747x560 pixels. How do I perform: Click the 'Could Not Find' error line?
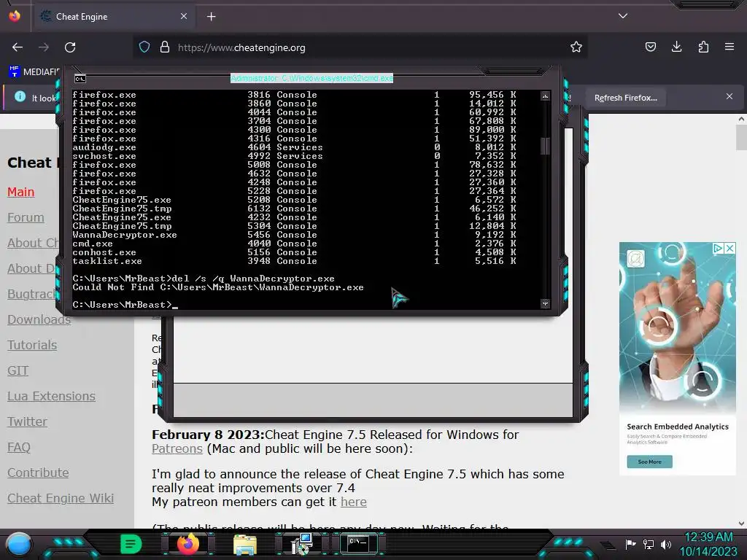tap(217, 287)
